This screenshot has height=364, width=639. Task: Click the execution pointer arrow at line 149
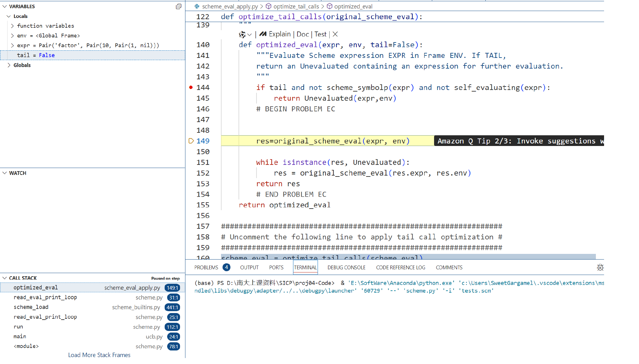pyautogui.click(x=191, y=141)
